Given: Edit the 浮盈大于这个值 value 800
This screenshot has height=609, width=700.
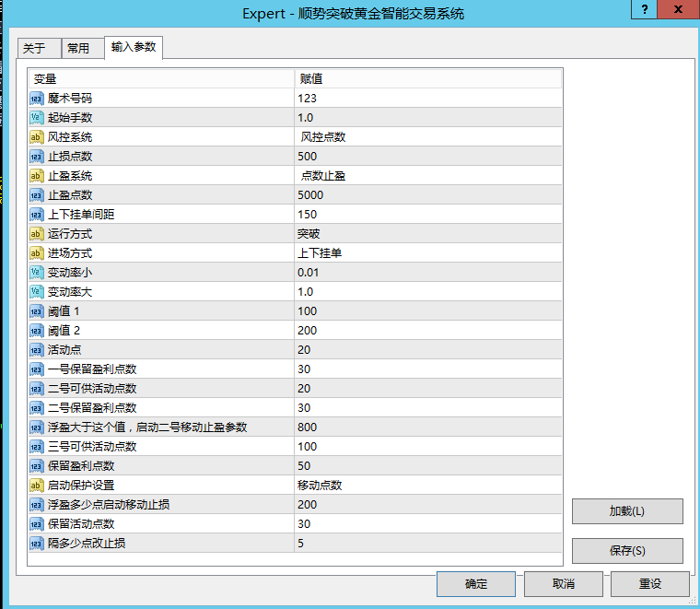Looking at the screenshot, I should pos(428,427).
